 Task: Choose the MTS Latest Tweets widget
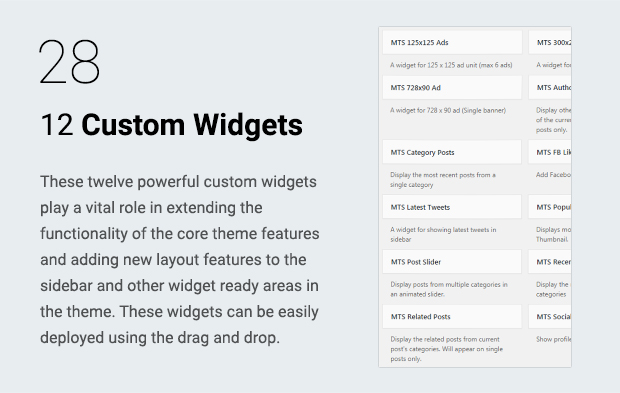tap(452, 207)
